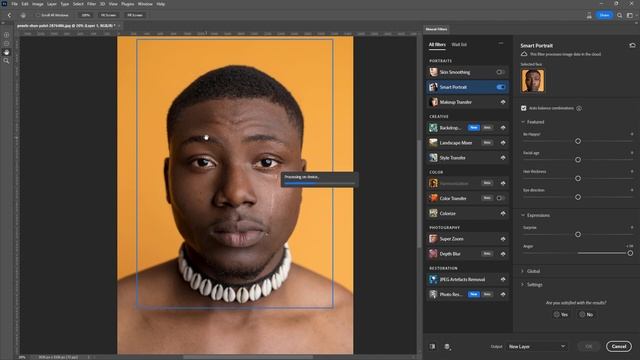Click the Hair thickness slider handle
The image size is (640, 360).
point(578,178)
